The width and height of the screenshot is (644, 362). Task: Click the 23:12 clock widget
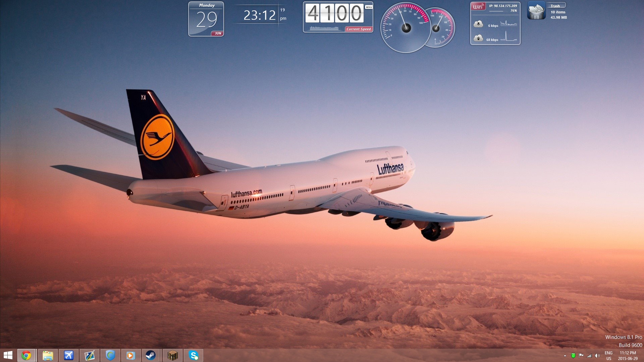point(260,15)
